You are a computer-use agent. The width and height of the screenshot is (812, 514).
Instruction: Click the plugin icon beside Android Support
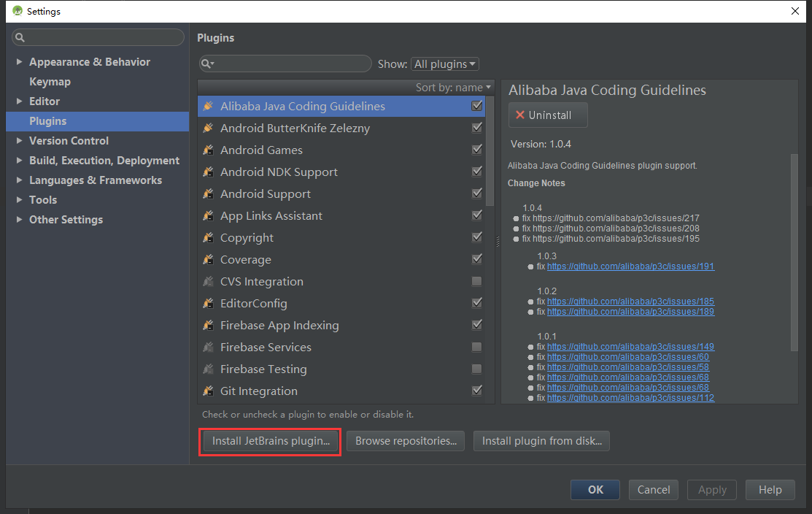pyautogui.click(x=208, y=193)
